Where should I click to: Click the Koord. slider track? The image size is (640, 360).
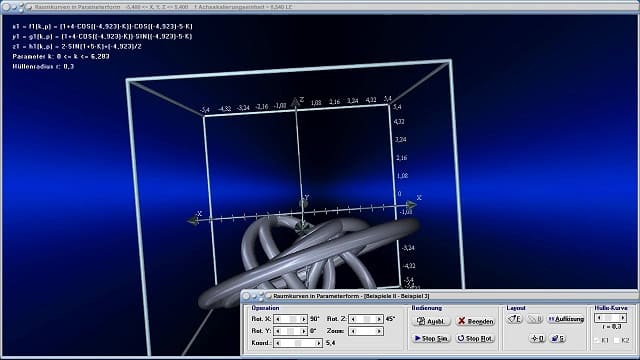[298, 343]
